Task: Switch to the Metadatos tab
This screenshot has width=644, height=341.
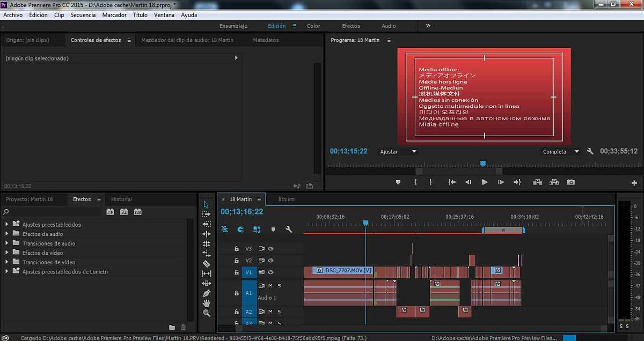Action: (x=266, y=40)
